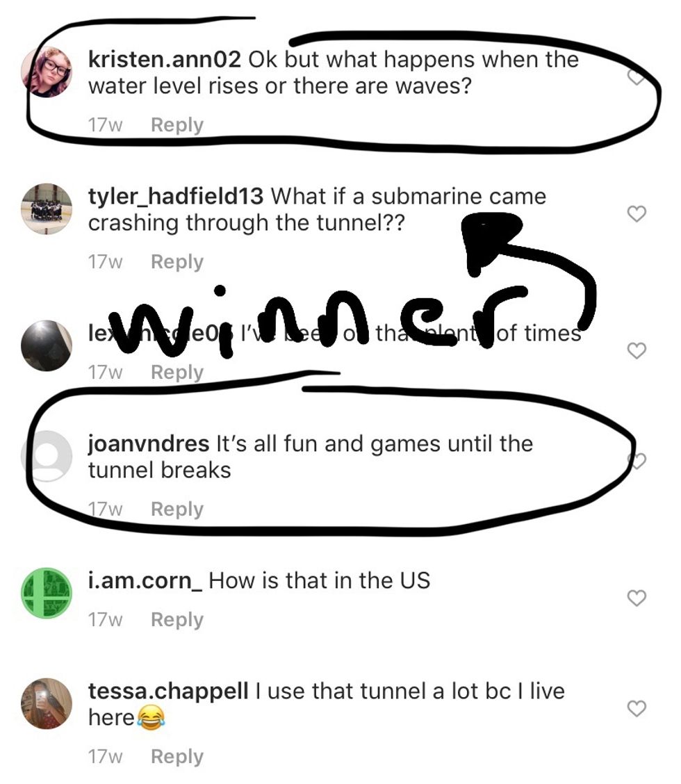Image resolution: width=681 pixels, height=784 pixels.
Task: View the green i.am.corn_ avatar
Action: pyautogui.click(x=47, y=593)
